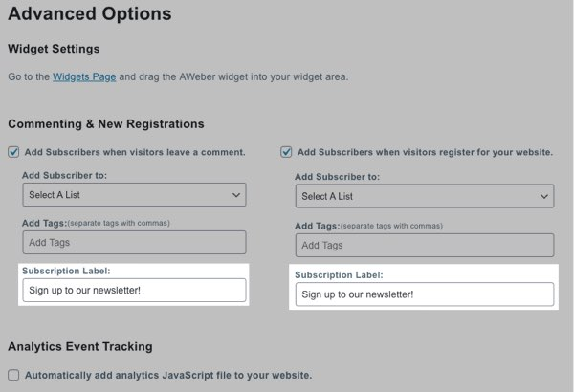574x392 pixels.
Task: Click the Advanced Options page heading
Action: pyautogui.click(x=90, y=14)
